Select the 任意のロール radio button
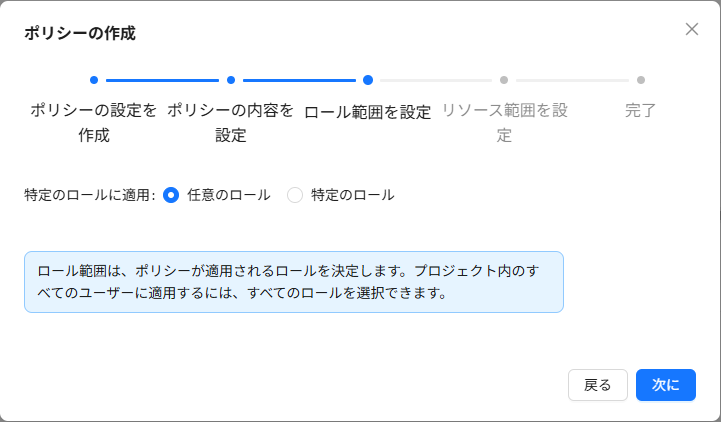Screen dimensions: 721x422 [171, 195]
